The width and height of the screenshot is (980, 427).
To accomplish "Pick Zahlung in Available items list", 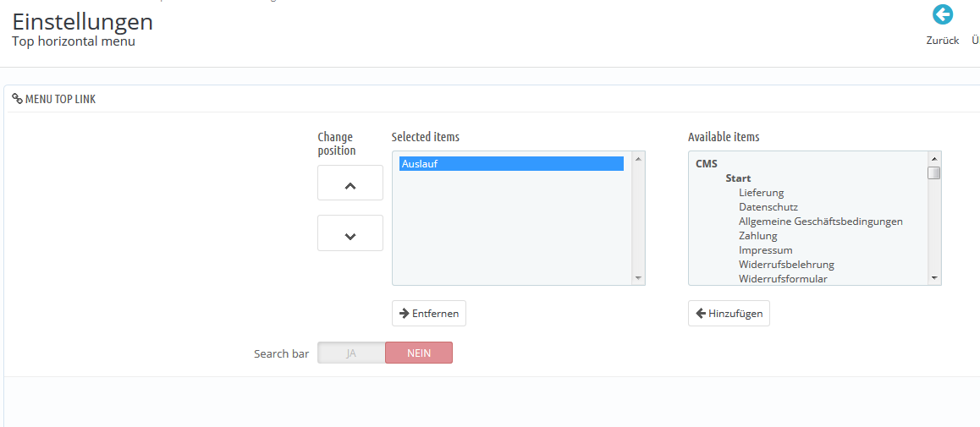I will click(757, 236).
